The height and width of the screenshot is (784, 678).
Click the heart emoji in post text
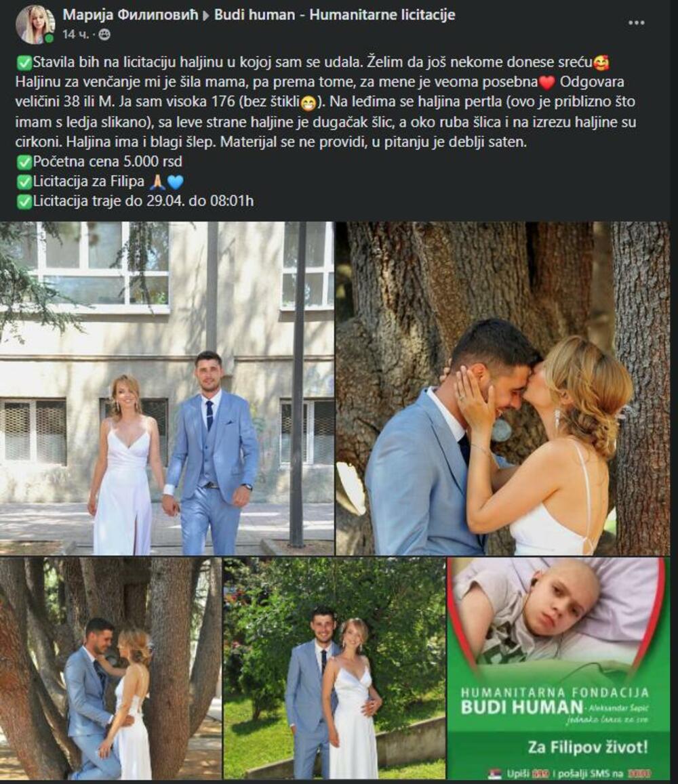pos(549,82)
